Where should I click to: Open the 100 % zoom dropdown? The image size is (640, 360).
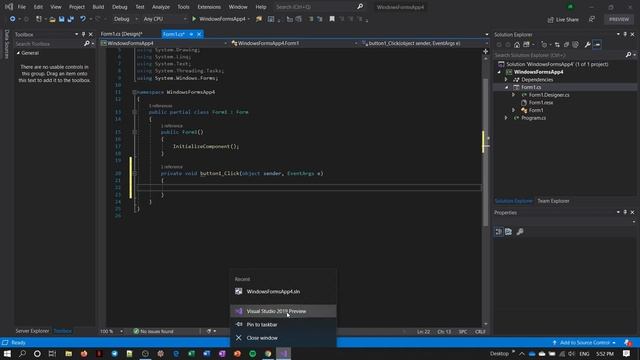[x=111, y=331]
